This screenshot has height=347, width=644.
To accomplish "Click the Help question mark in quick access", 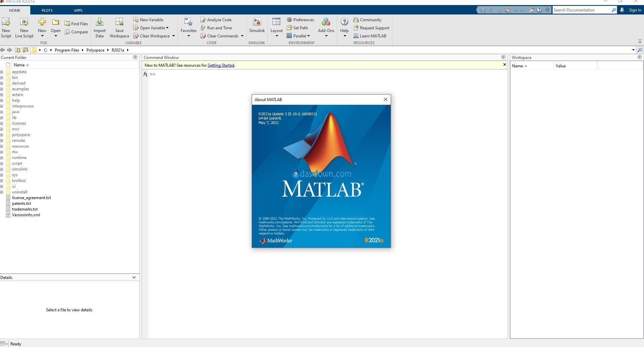I will click(539, 10).
